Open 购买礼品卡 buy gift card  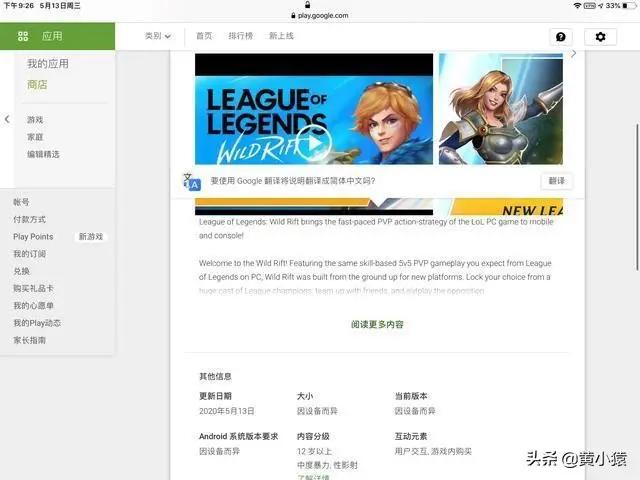[33, 288]
